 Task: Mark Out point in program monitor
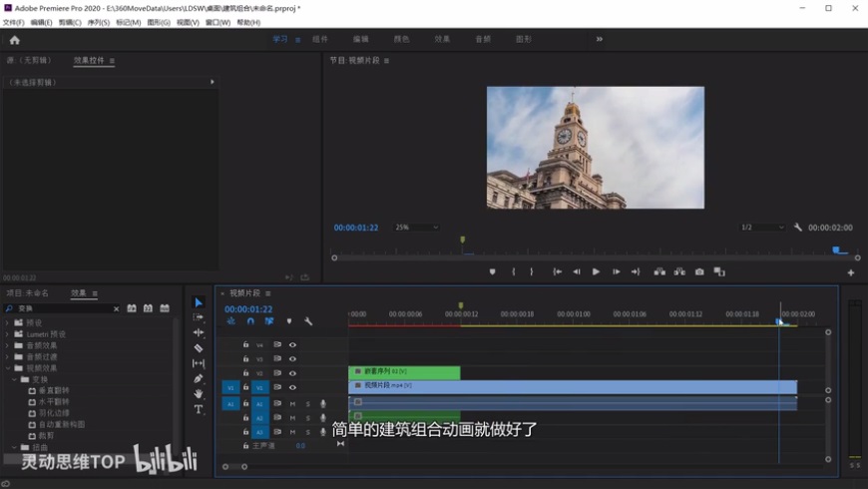[532, 271]
